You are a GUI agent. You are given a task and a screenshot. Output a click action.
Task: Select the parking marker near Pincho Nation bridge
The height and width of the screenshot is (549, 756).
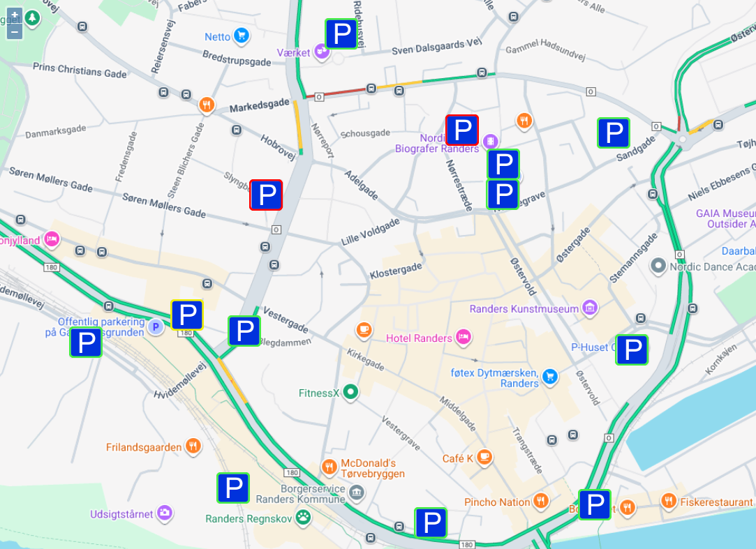[x=595, y=504]
